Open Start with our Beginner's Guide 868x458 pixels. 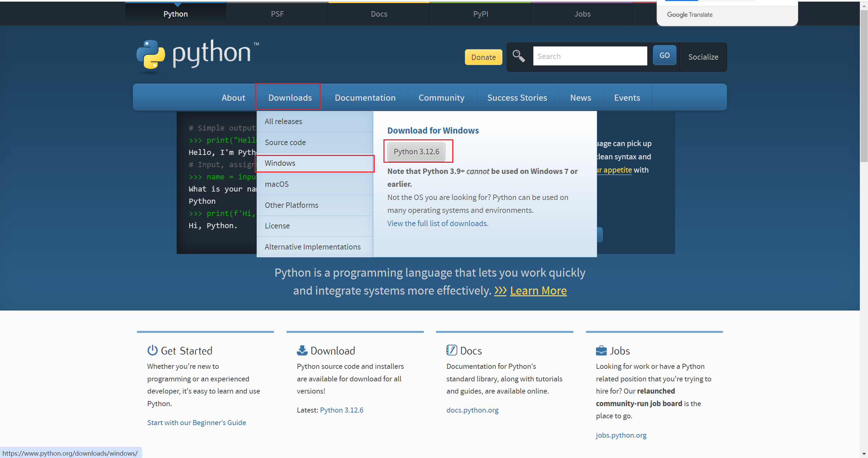tap(197, 422)
